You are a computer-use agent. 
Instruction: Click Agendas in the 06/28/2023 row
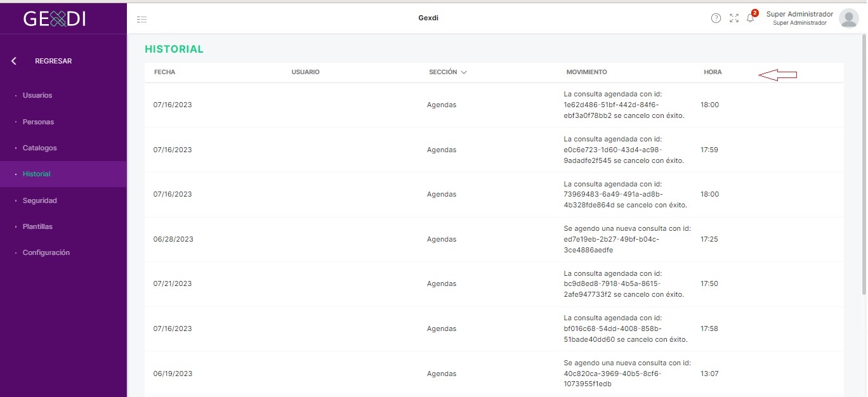[x=442, y=239]
